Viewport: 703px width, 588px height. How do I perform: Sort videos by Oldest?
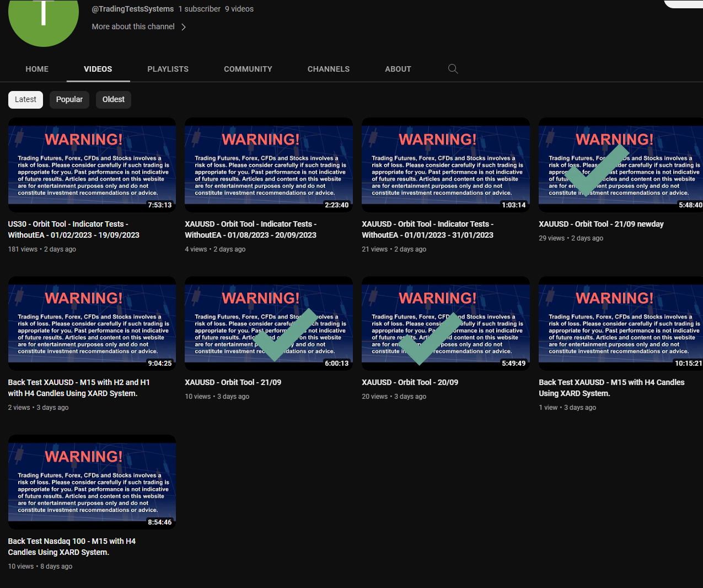pos(114,99)
